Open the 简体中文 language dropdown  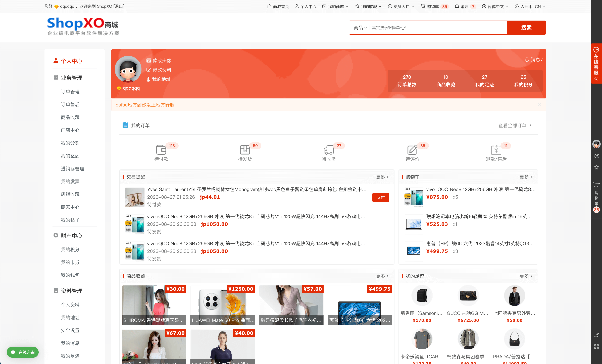495,7
